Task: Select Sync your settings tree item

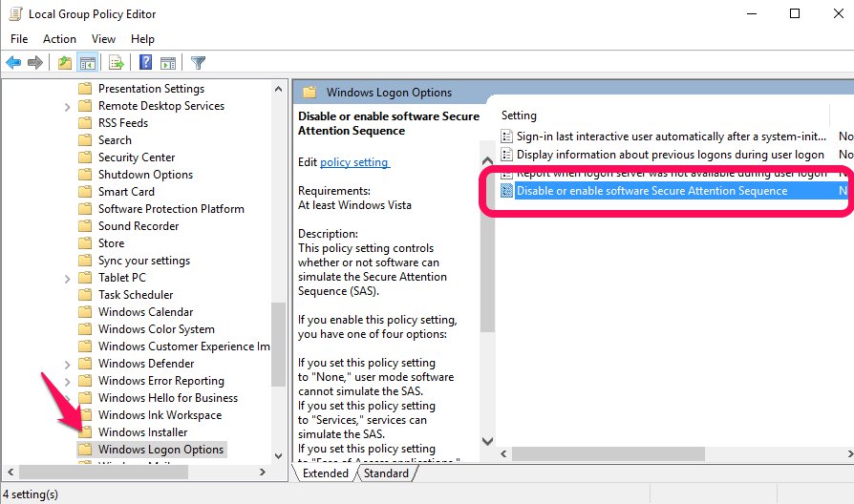Action: pos(144,261)
